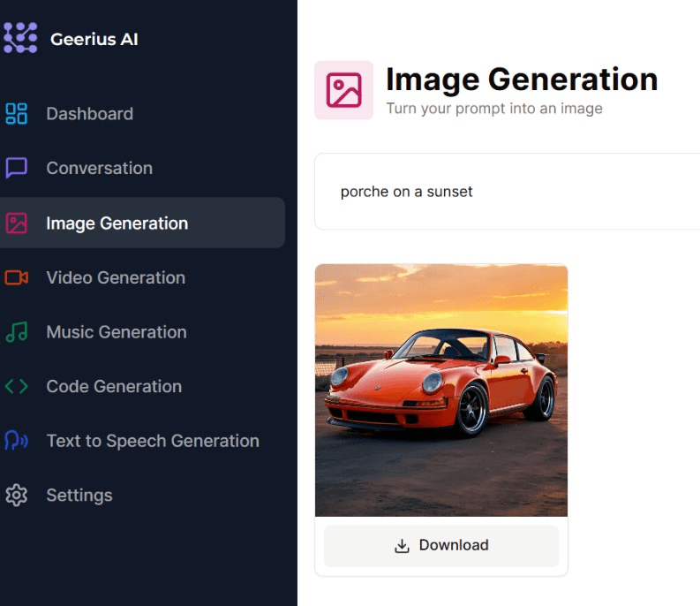Click the download arrow icon
Screen dimensions: 700x606
click(402, 546)
